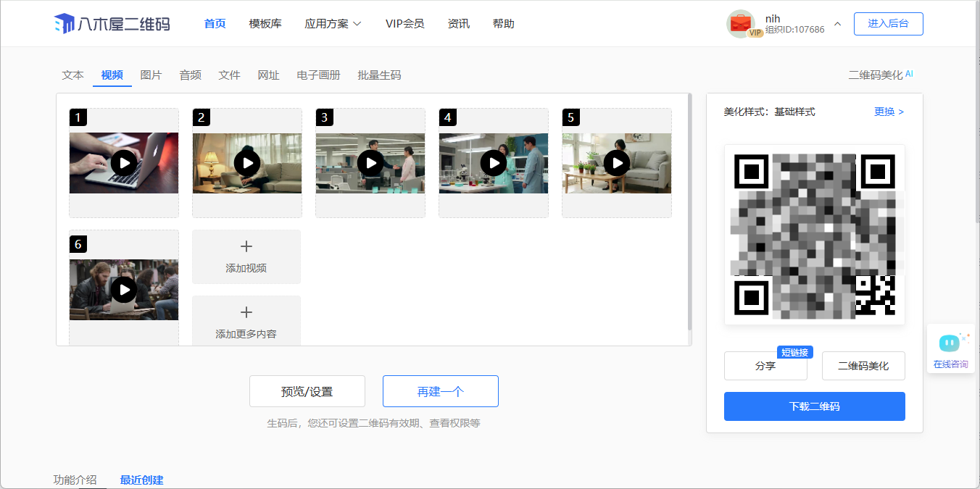Click 更换 to change beautify style

click(x=889, y=112)
